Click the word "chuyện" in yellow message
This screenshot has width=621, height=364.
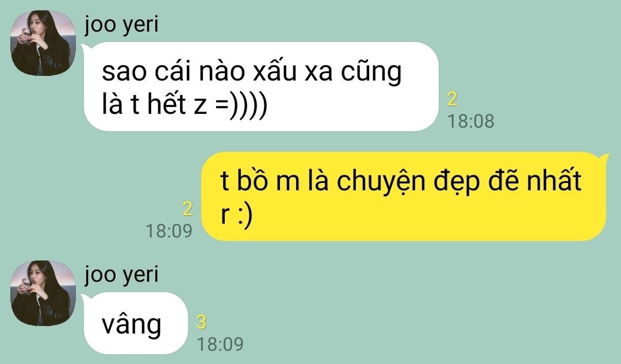pyautogui.click(x=381, y=181)
